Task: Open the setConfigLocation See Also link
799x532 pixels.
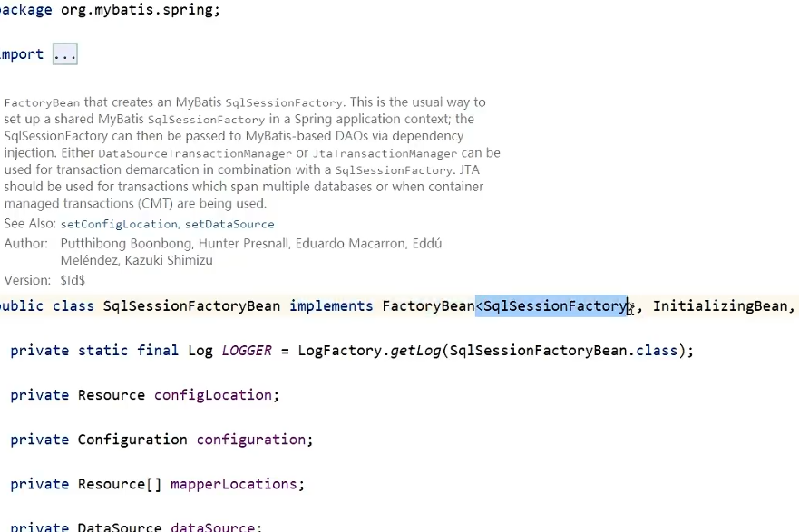Action: coord(119,224)
